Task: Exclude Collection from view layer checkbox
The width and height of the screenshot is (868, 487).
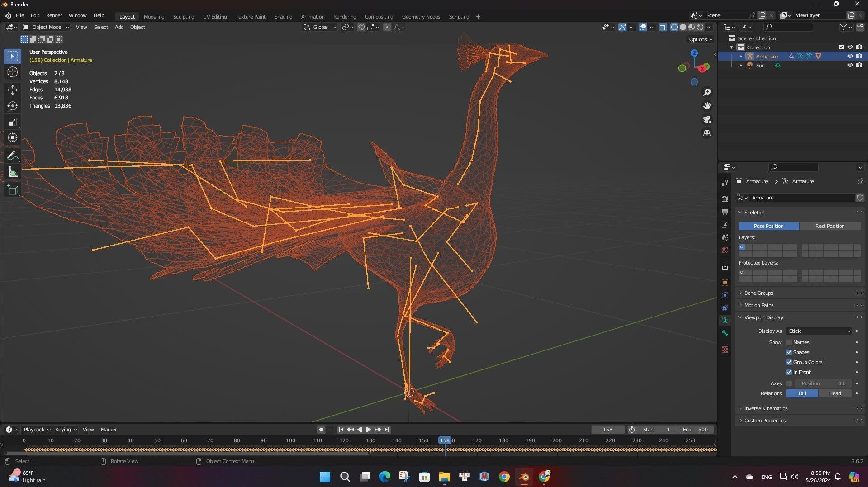Action: click(x=841, y=47)
